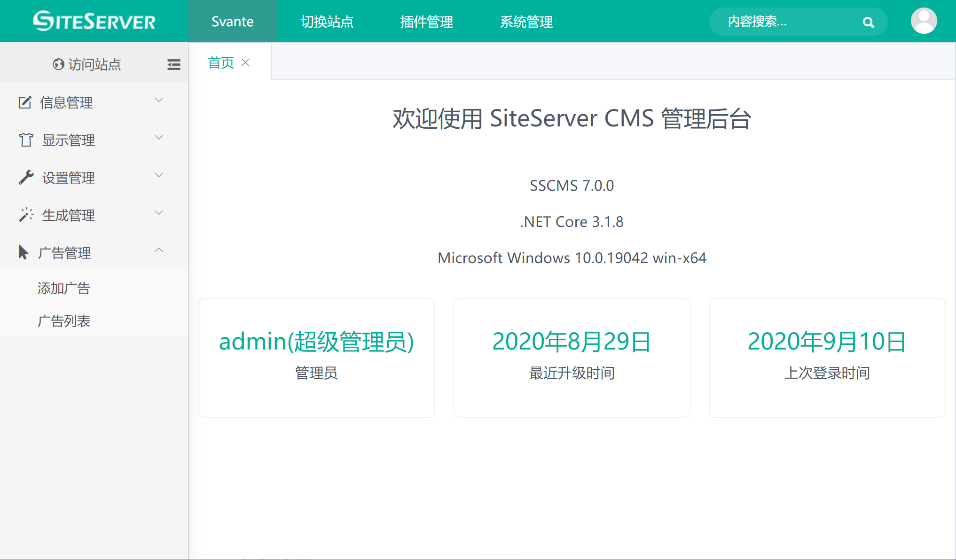
Task: Click the SiteServer logo
Action: [x=94, y=21]
